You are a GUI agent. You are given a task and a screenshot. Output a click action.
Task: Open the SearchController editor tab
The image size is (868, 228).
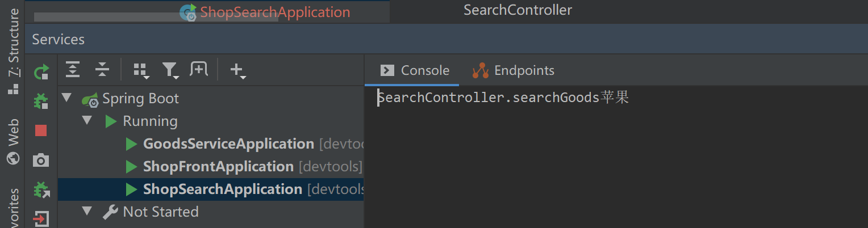click(518, 10)
